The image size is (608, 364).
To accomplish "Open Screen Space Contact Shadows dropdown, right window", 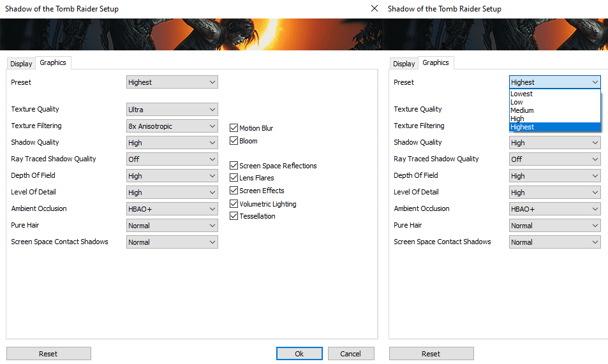I will click(x=554, y=242).
